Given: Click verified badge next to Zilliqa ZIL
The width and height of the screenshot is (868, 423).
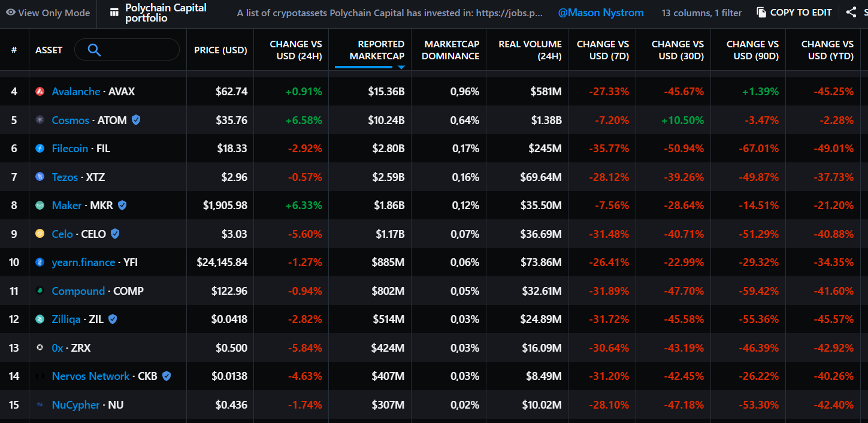Looking at the screenshot, I should [113, 319].
